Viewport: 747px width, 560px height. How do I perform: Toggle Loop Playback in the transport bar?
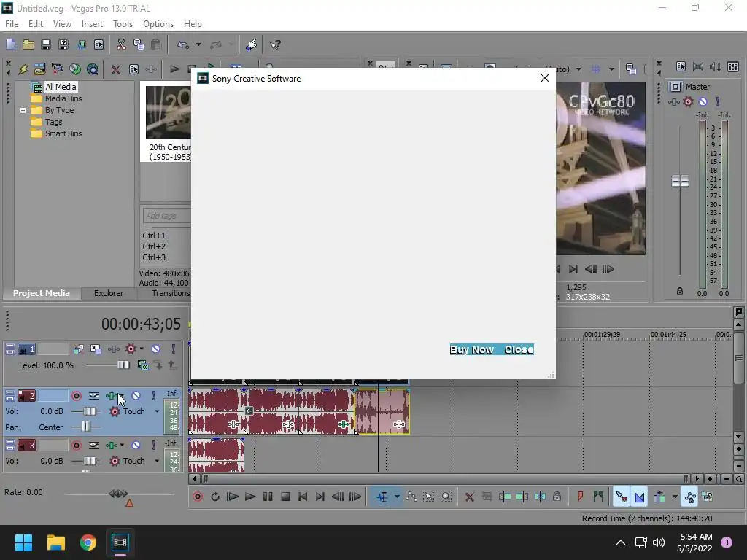tap(215, 497)
